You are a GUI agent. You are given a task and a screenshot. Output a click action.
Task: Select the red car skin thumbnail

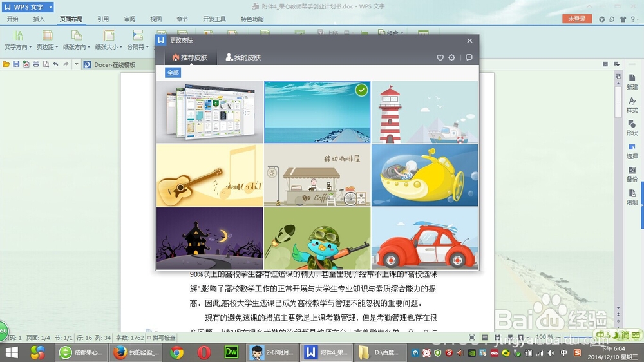click(x=424, y=238)
